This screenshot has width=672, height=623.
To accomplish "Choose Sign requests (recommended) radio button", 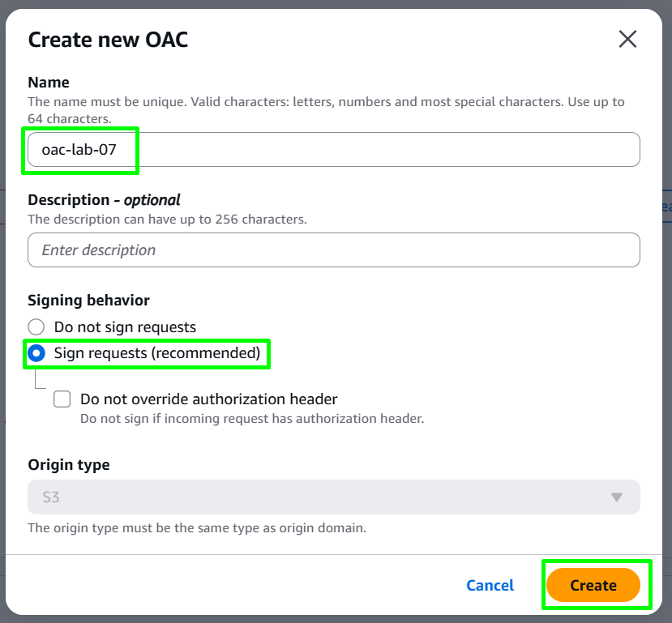I will pos(36,353).
